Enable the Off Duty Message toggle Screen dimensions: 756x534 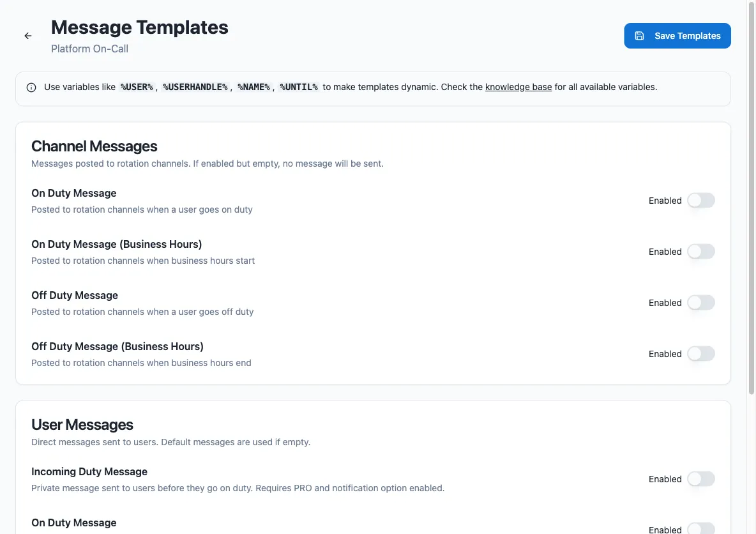(700, 303)
